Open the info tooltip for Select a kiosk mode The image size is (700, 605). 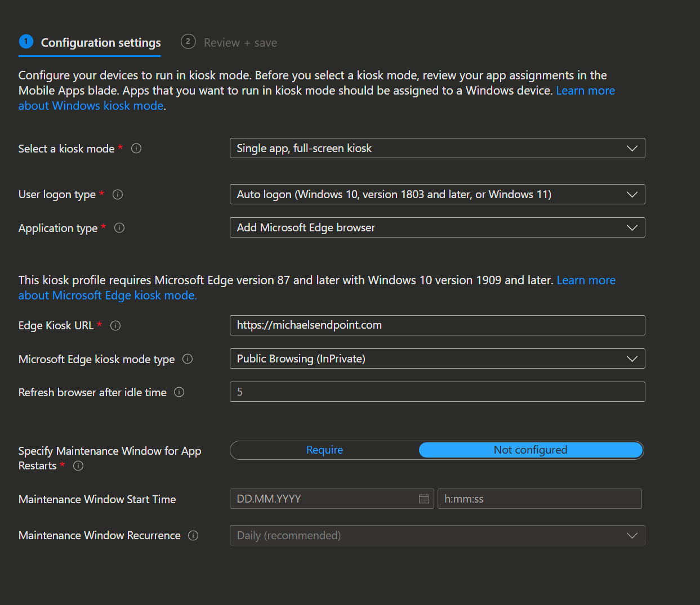point(136,148)
